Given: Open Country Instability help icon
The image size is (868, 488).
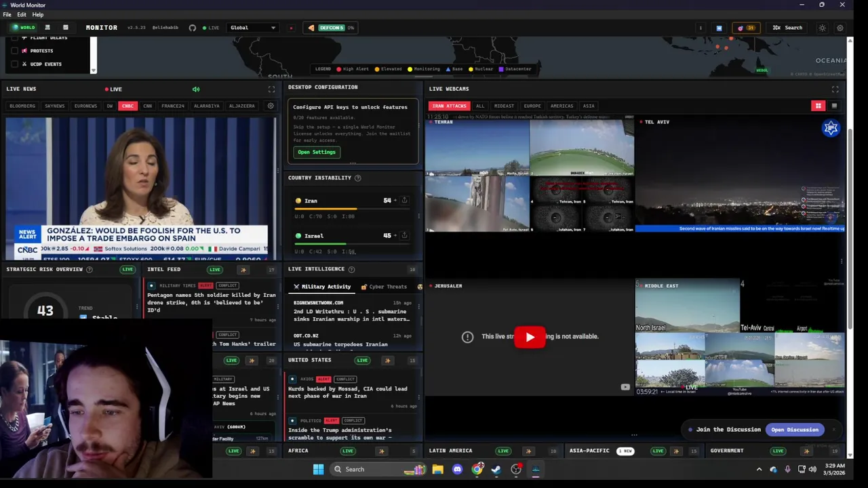Looking at the screenshot, I should pyautogui.click(x=357, y=178).
